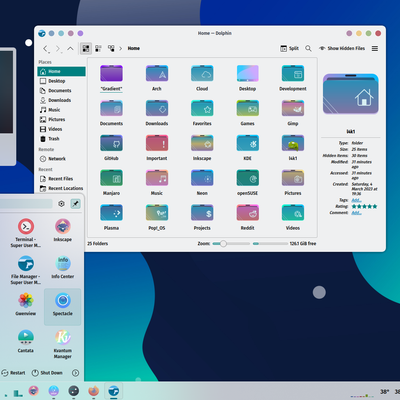400x400 pixels.
Task: Switch to Compact view mode
Action: 98,48
